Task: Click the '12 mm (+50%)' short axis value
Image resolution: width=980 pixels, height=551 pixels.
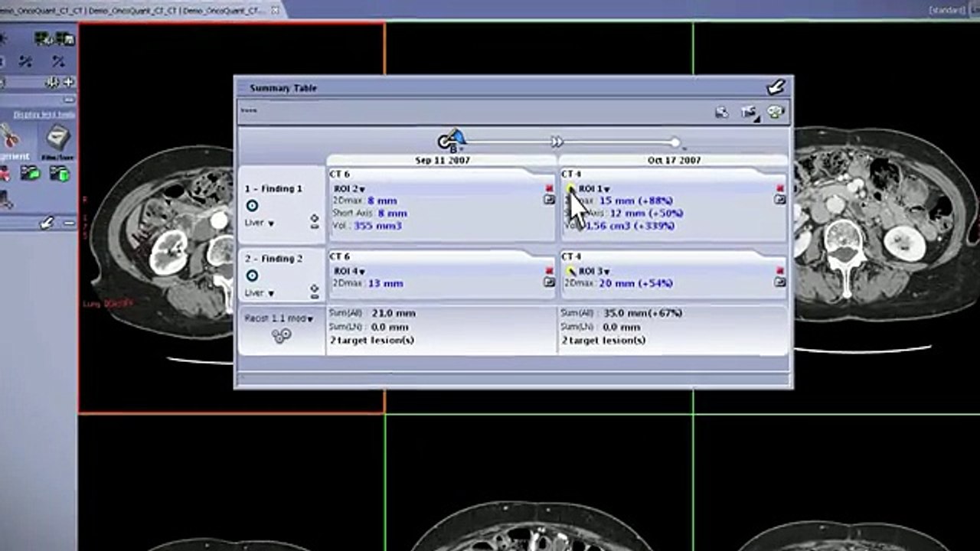Action: (x=646, y=213)
